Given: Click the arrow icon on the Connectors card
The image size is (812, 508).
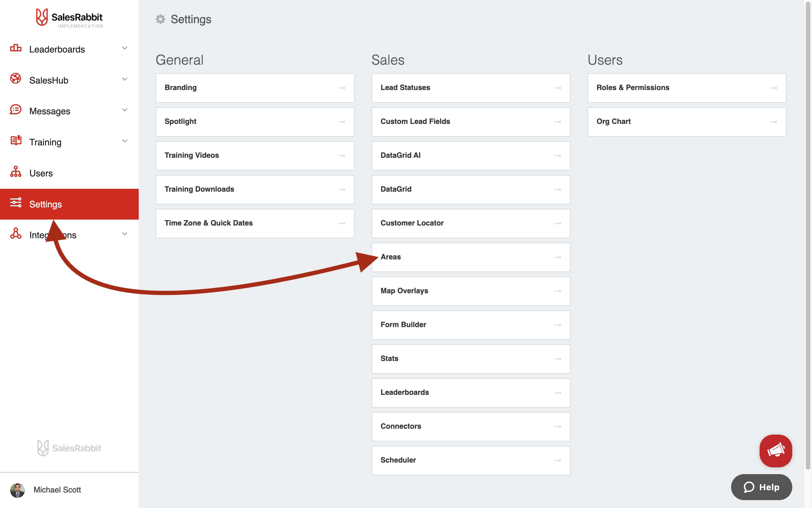Looking at the screenshot, I should (558, 427).
